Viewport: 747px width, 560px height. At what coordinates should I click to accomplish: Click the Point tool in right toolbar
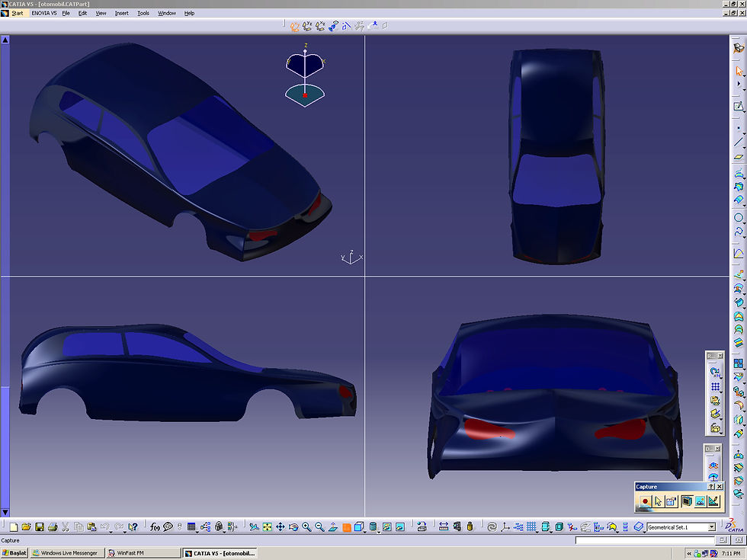(739, 128)
